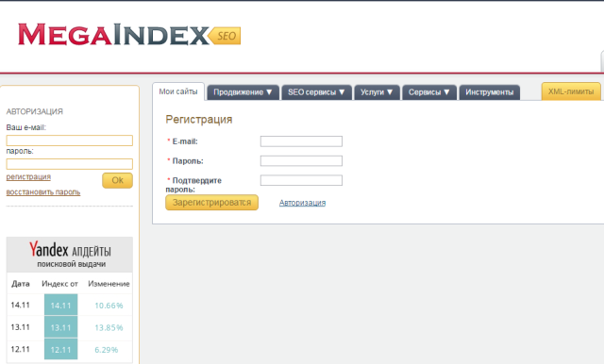Click the Ok login button
This screenshot has width=604, height=364.
pos(117,180)
